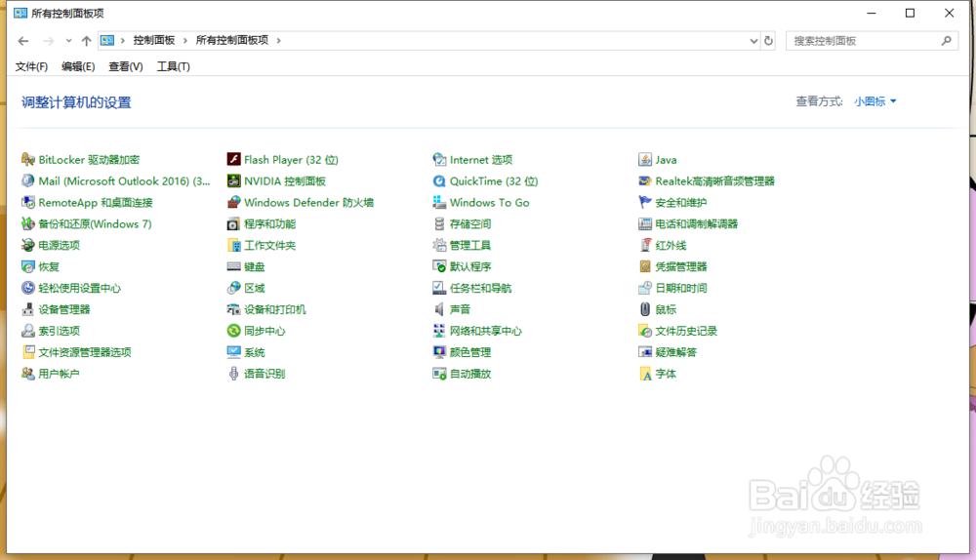Open 工作文件夹 icon
This screenshot has width=976, height=560.
[233, 245]
